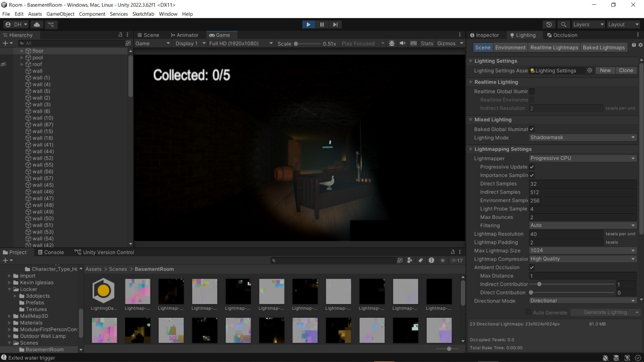Click the Pause button in toolbar
The width and height of the screenshot is (644, 362).
(x=322, y=25)
